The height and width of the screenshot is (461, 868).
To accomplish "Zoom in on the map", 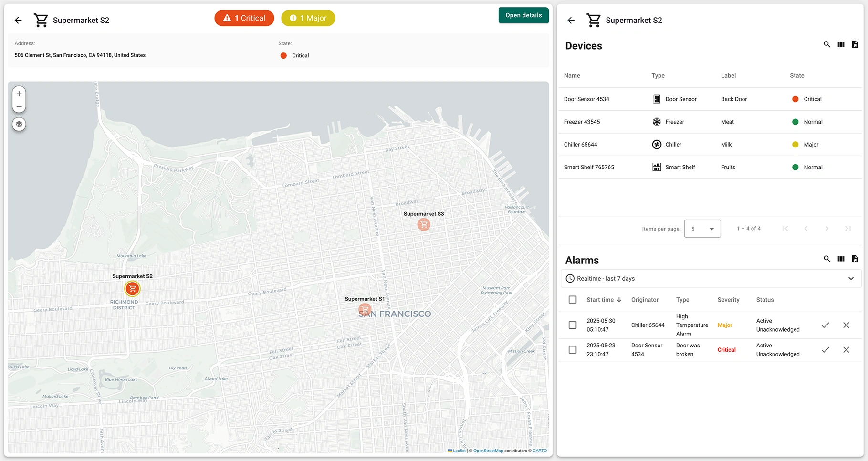I will tap(19, 94).
